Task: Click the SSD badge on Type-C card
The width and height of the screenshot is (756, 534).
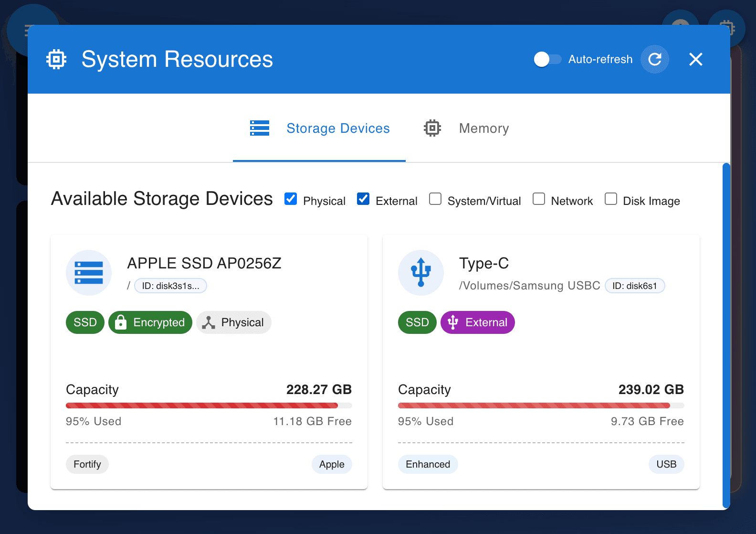Action: (x=417, y=322)
